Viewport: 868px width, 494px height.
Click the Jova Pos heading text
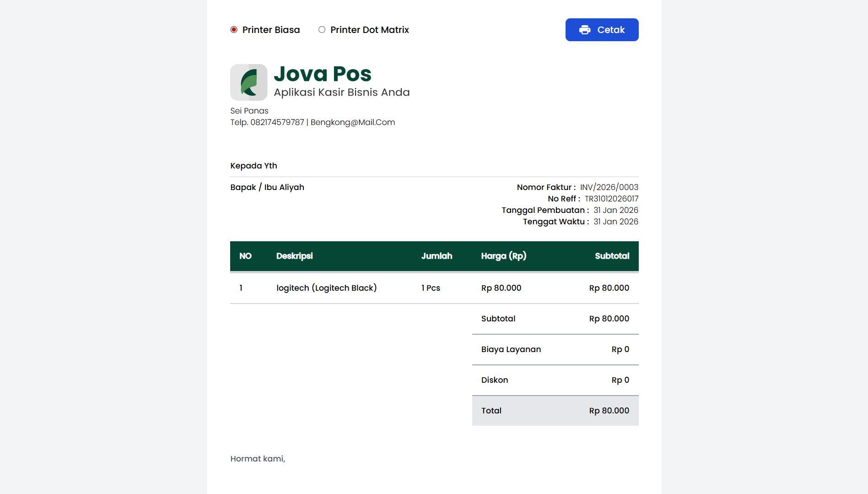click(x=323, y=74)
